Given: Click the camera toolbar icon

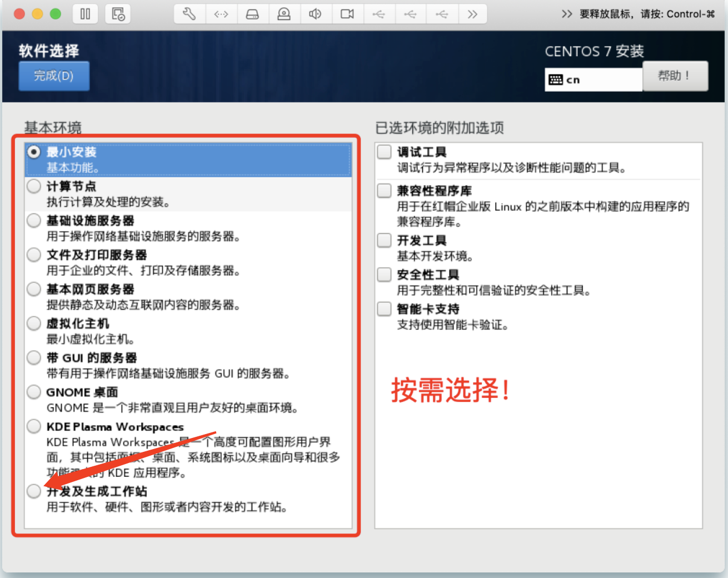Looking at the screenshot, I should (347, 14).
